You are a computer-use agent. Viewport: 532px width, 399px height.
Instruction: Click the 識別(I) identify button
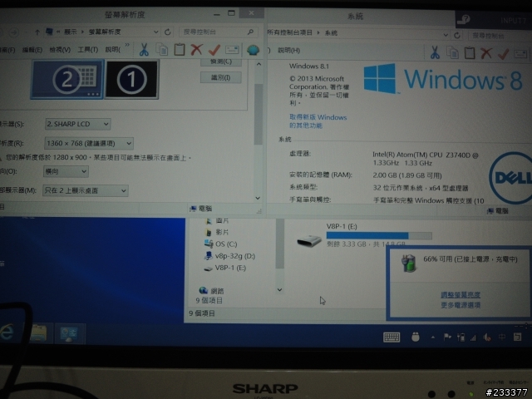tap(221, 77)
